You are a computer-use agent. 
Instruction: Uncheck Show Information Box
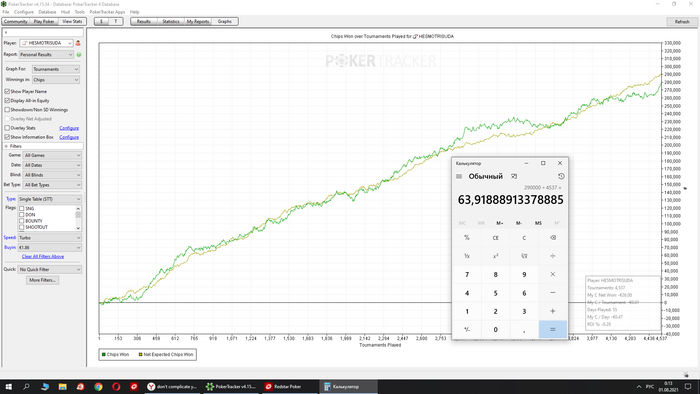pos(7,137)
